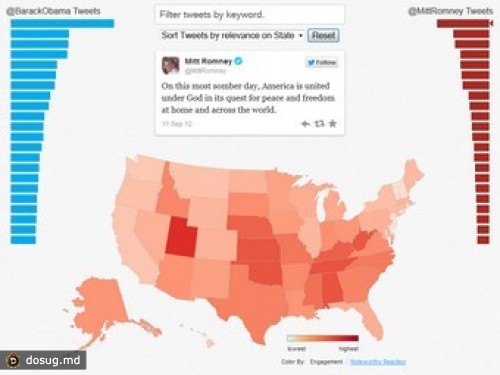Viewport: 500px width, 375px height.
Task: Select Utah on the map
Action: click(x=180, y=237)
